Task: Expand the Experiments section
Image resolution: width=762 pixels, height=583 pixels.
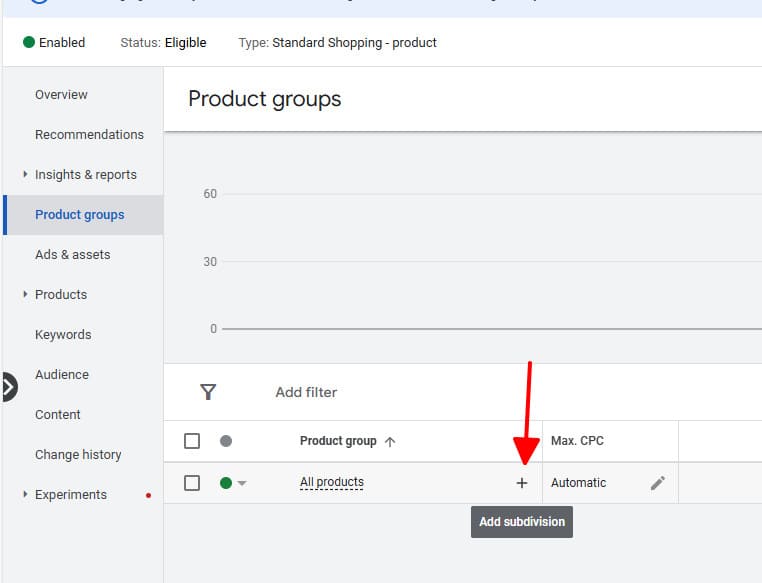Action: (25, 494)
